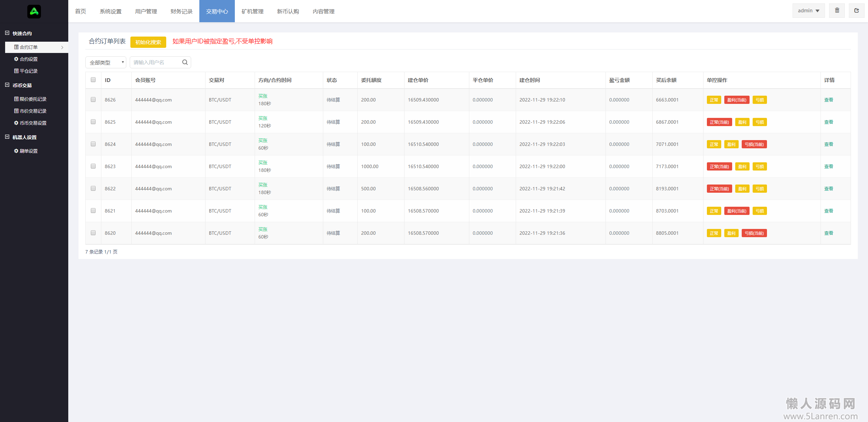Open the 财务记录 top menu

(181, 11)
